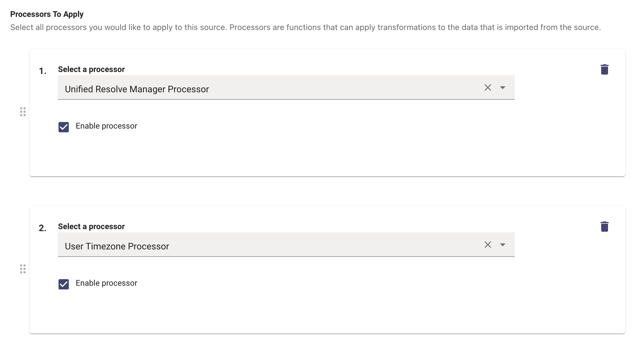Click second card's Select a processor label
Viewport: 644px width, 348px height.
[x=91, y=227]
